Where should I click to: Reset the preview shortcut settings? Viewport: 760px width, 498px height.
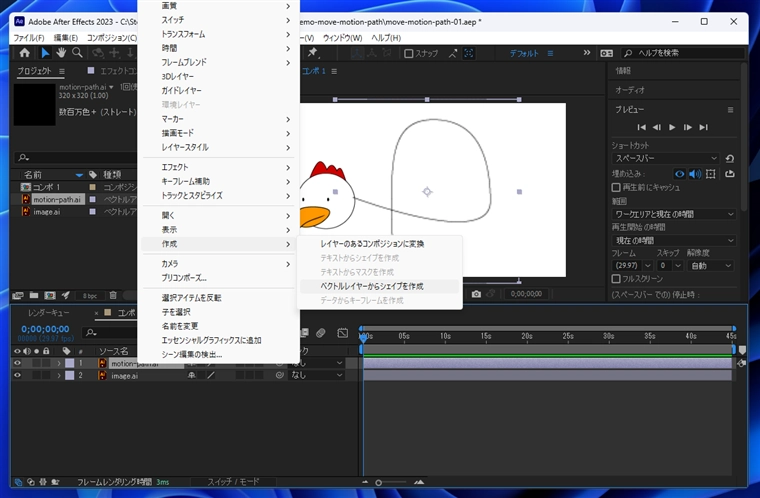pyautogui.click(x=729, y=159)
